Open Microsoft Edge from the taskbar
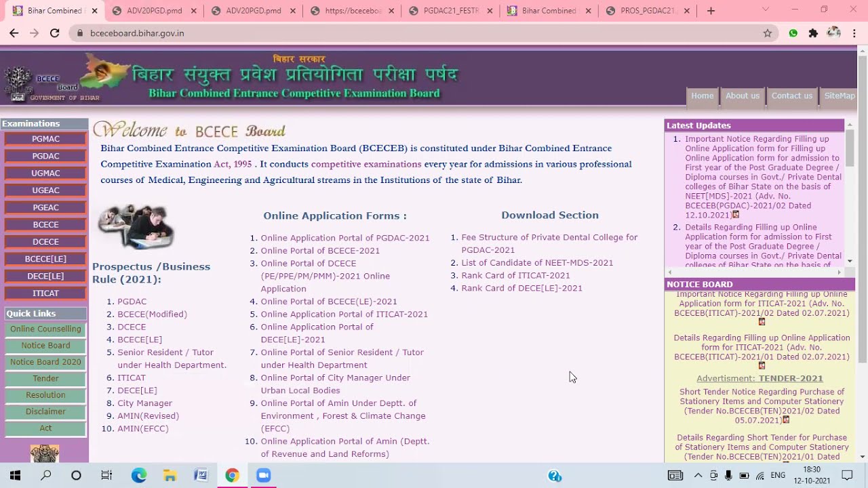Viewport: 868px width, 488px height. (x=139, y=475)
